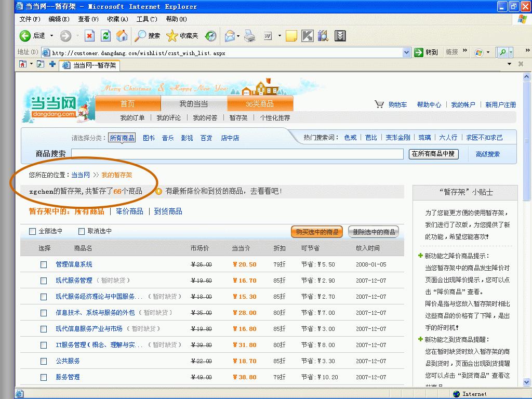Screen dimensions: 532x399
Task: Click the Edit with Word icon
Action: [268, 36]
